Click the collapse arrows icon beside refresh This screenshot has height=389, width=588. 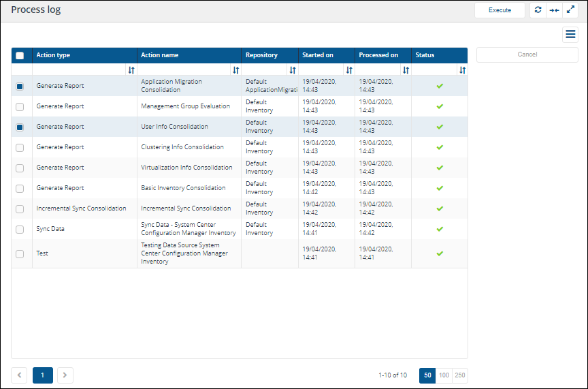point(554,10)
